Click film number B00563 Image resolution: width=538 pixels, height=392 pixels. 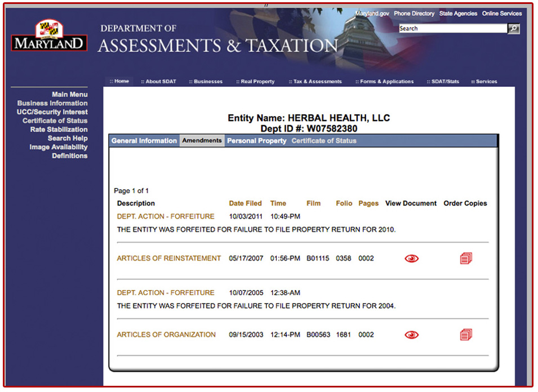tap(318, 335)
